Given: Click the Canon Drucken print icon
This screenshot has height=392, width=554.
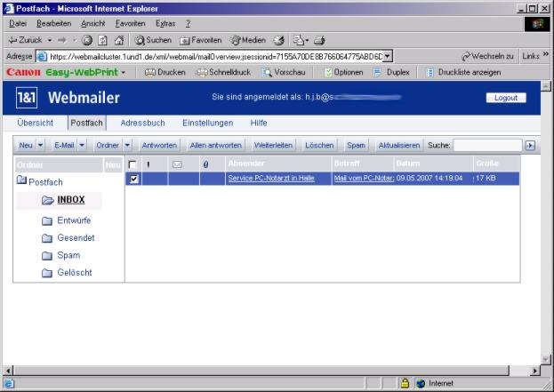Looking at the screenshot, I should pyautogui.click(x=165, y=72).
